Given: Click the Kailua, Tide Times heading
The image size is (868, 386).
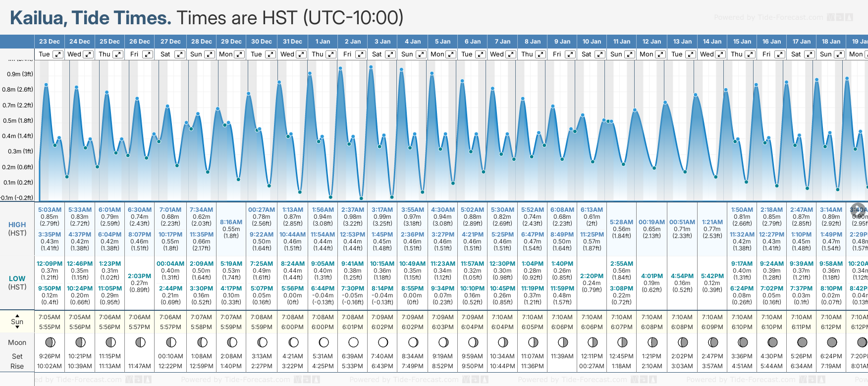Looking at the screenshot, I should [x=91, y=18].
